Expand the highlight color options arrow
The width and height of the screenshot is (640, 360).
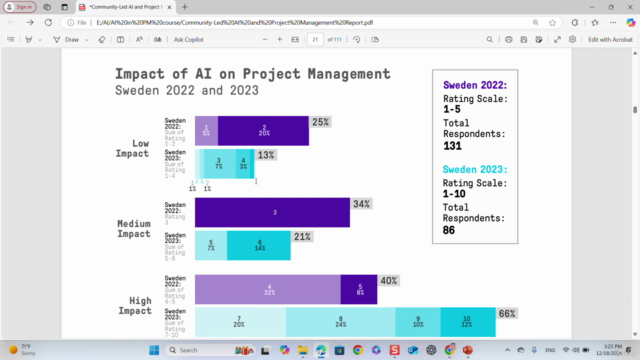tap(40, 40)
